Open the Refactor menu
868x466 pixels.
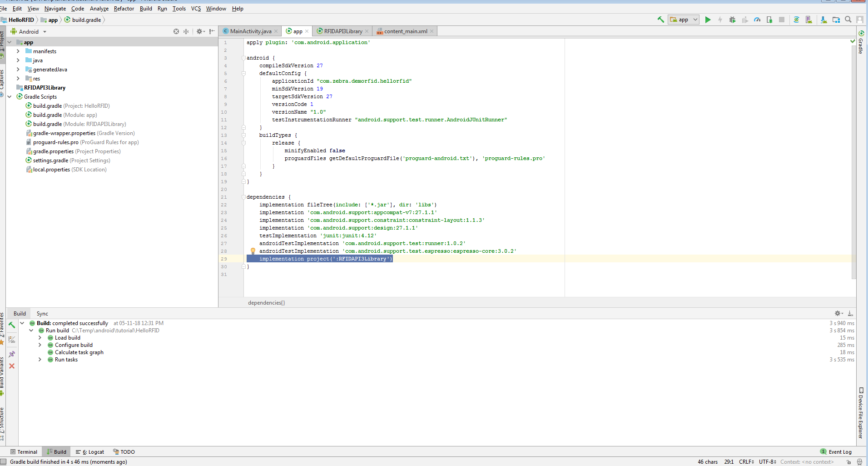pos(124,9)
